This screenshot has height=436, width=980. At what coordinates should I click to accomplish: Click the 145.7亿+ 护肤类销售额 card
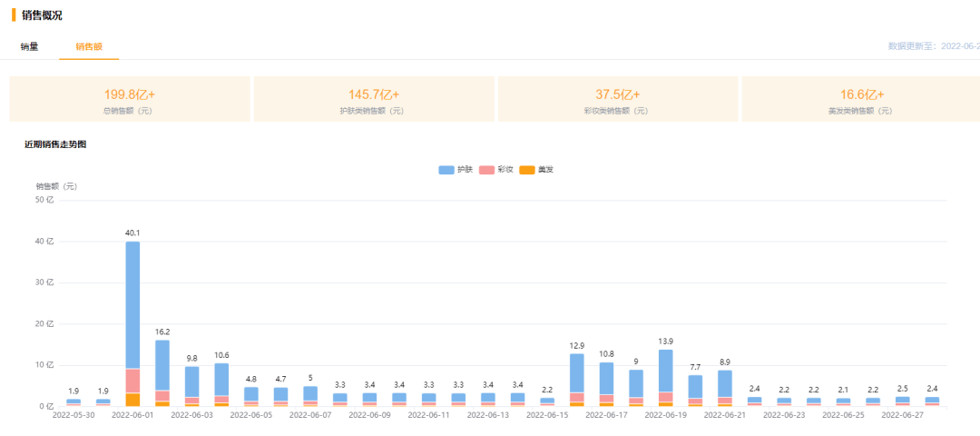tap(374, 99)
